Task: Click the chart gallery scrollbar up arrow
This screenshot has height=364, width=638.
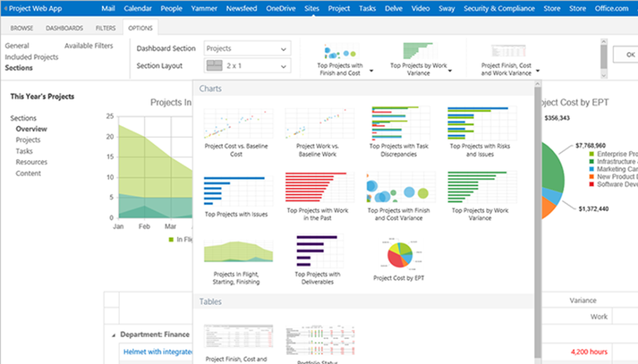Action: coord(538,84)
